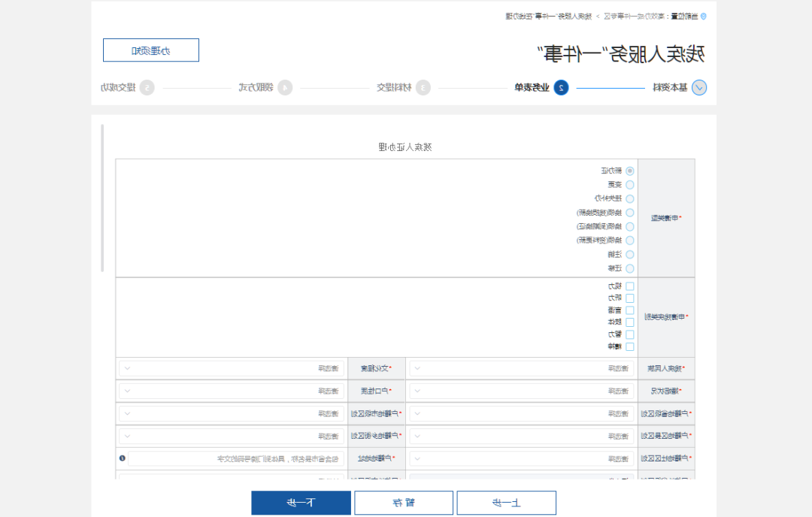
Task: Click the completed check circle for 基本资料
Action: tap(699, 87)
